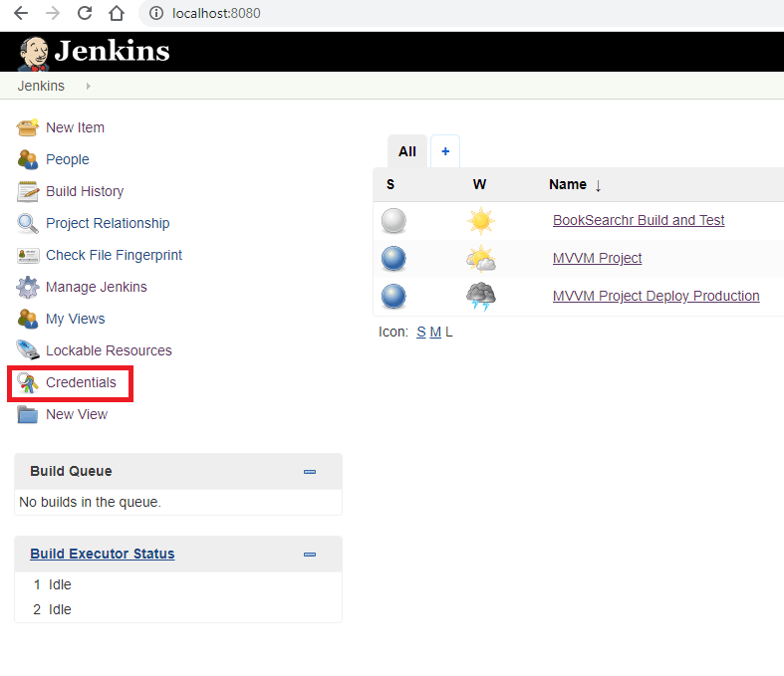The width and height of the screenshot is (784, 676).
Task: Sort by the W weather column header
Action: coord(479,184)
